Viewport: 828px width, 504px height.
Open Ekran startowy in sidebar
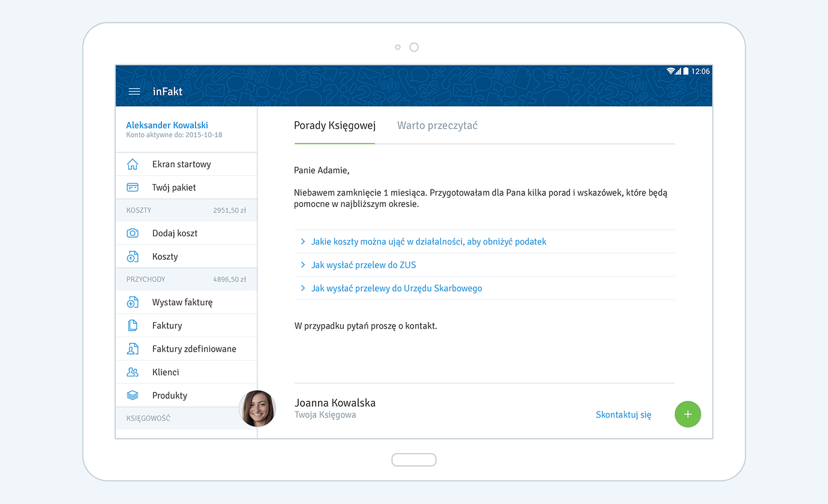click(x=186, y=164)
